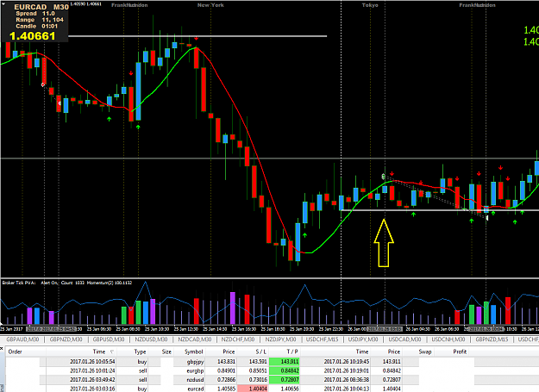The width and height of the screenshot is (539, 392).
Task: Click the take profit value 1.40656
Action: (x=290, y=389)
